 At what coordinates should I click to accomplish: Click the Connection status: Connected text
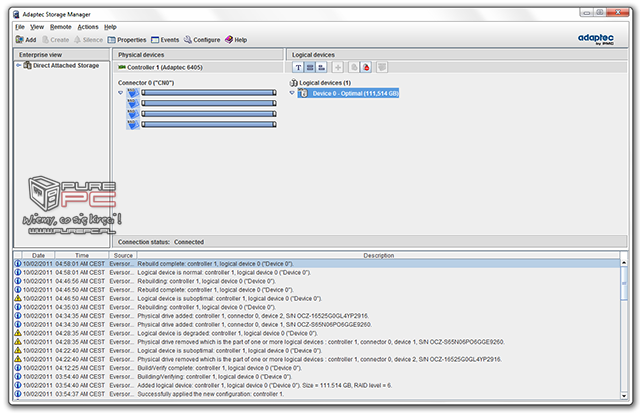coord(161,242)
